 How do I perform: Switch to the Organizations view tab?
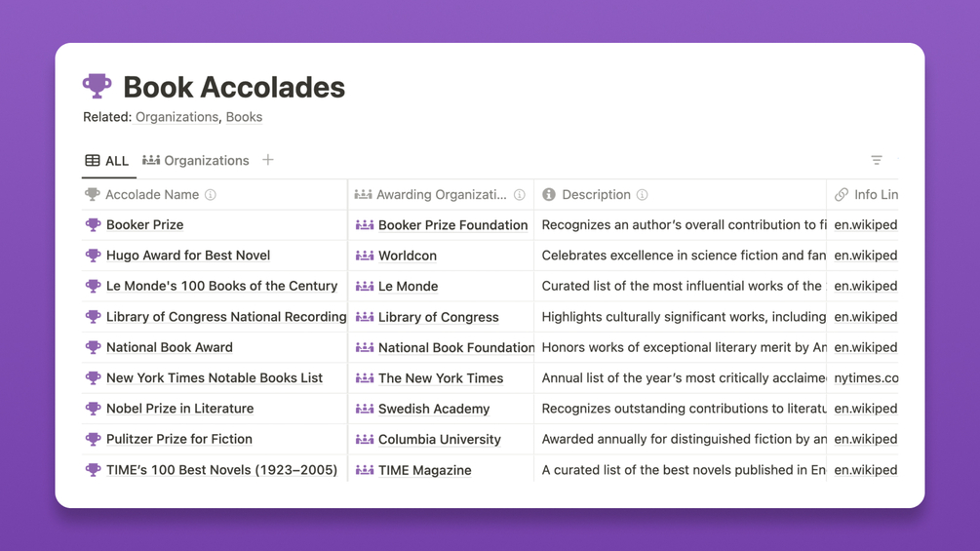click(196, 161)
